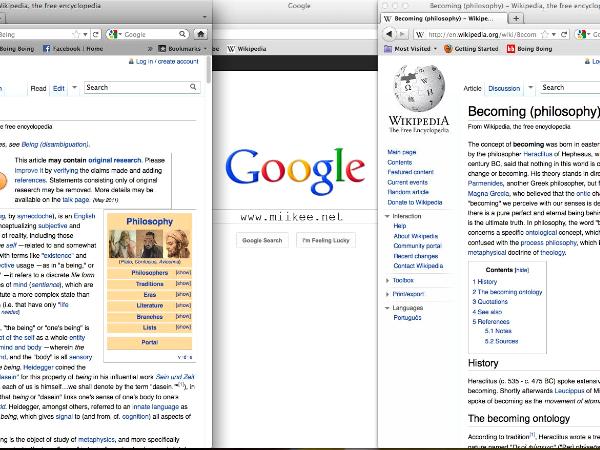The image size is (600, 450).
Task: Open the Discussion tab on Becoming page
Action: point(504,88)
